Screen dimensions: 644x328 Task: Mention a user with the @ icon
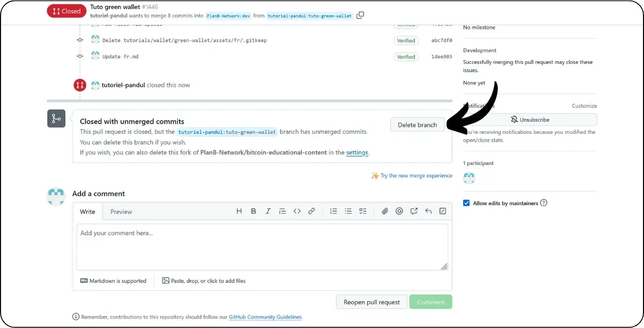pyautogui.click(x=399, y=211)
